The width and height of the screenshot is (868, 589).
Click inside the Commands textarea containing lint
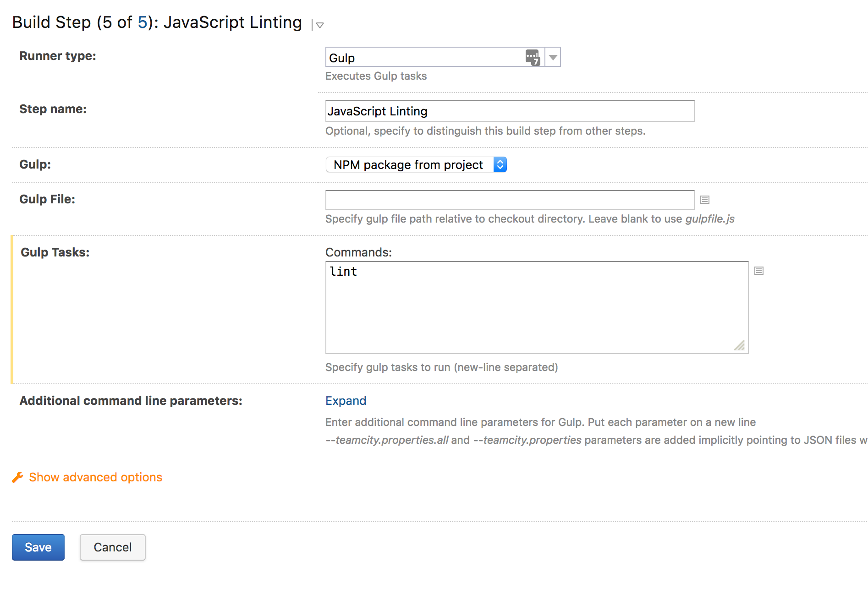pos(536,307)
